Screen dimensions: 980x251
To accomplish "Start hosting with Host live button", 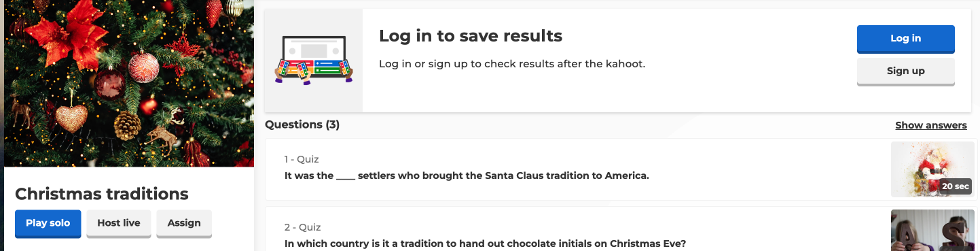I will click(x=119, y=223).
